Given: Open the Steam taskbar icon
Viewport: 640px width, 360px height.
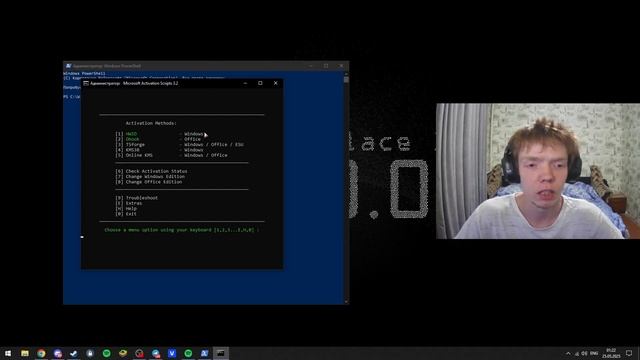Looking at the screenshot, I should coord(73,353).
